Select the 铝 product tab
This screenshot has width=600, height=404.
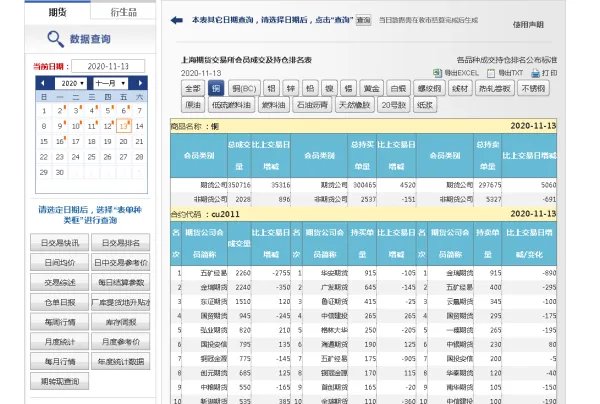coord(271,88)
